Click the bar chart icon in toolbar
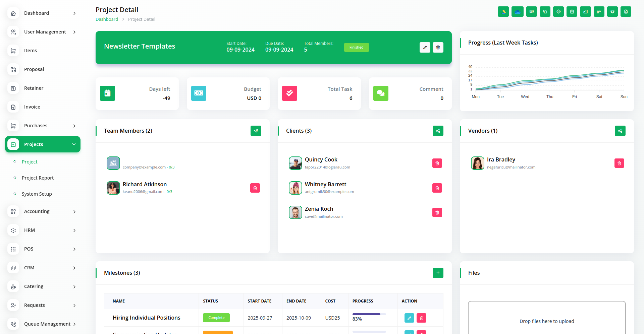 tap(585, 12)
